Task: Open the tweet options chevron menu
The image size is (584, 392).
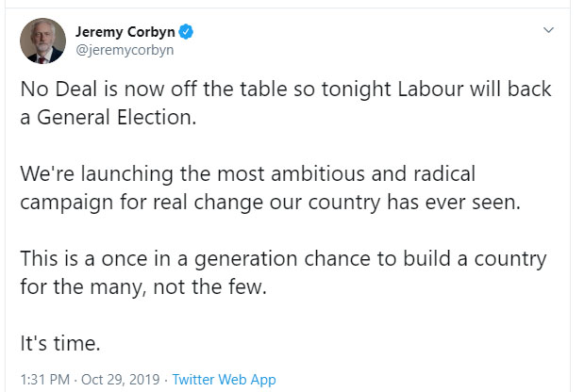Action: click(x=548, y=31)
